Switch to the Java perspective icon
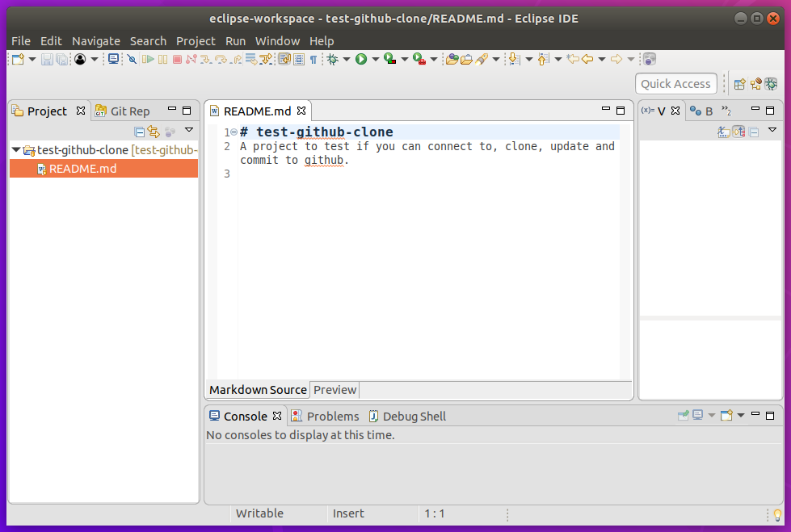Viewport: 791px width, 532px height. pos(755,84)
